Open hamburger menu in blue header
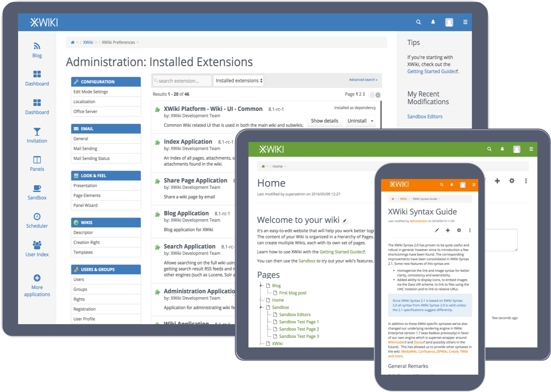The image size is (551, 392). tap(465, 22)
